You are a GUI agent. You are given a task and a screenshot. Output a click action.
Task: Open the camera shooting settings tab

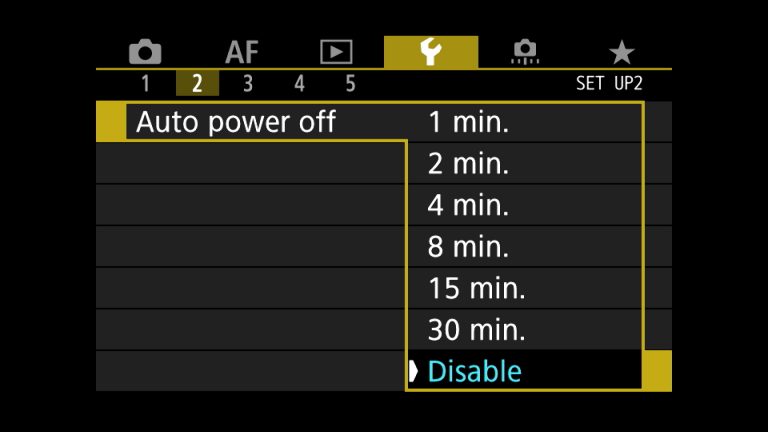point(145,52)
